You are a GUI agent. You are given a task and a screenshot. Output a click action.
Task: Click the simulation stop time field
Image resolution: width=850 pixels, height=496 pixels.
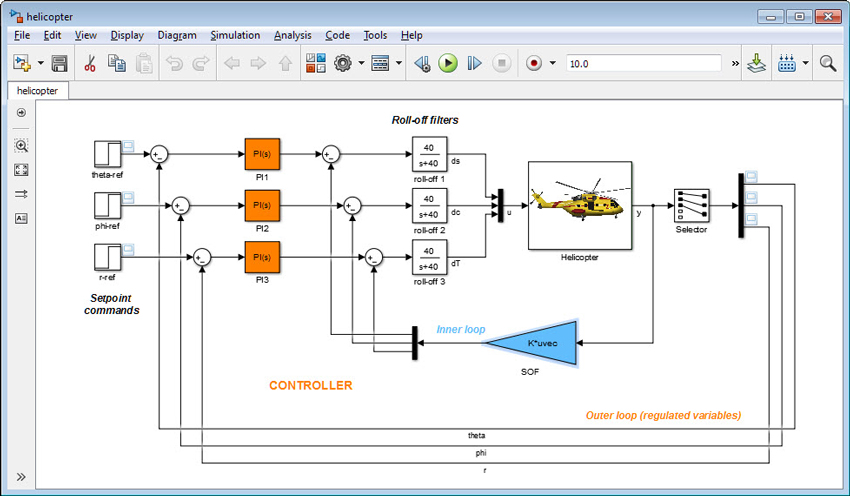point(643,63)
